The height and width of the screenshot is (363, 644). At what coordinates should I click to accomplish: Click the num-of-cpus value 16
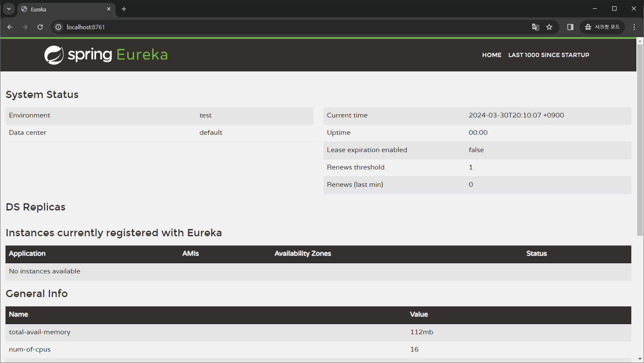point(414,349)
